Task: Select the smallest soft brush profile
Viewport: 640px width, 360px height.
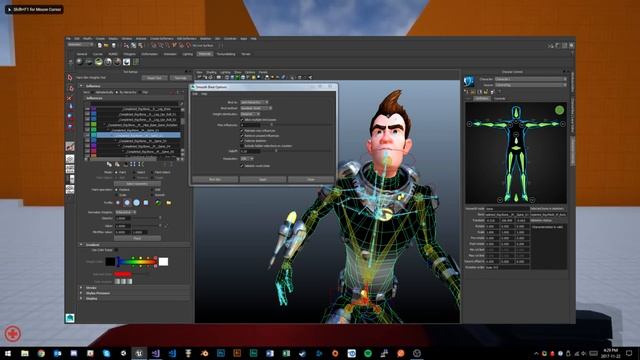Action: tap(118, 202)
